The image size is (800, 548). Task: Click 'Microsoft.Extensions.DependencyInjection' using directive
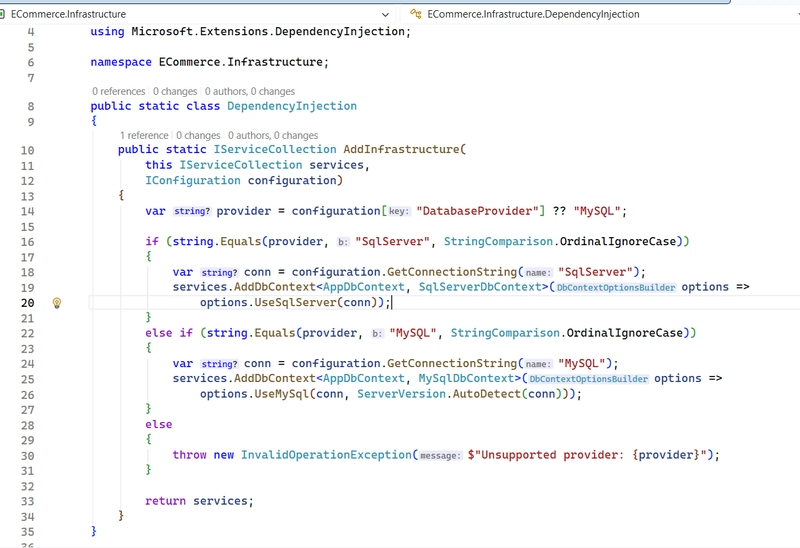(268, 32)
